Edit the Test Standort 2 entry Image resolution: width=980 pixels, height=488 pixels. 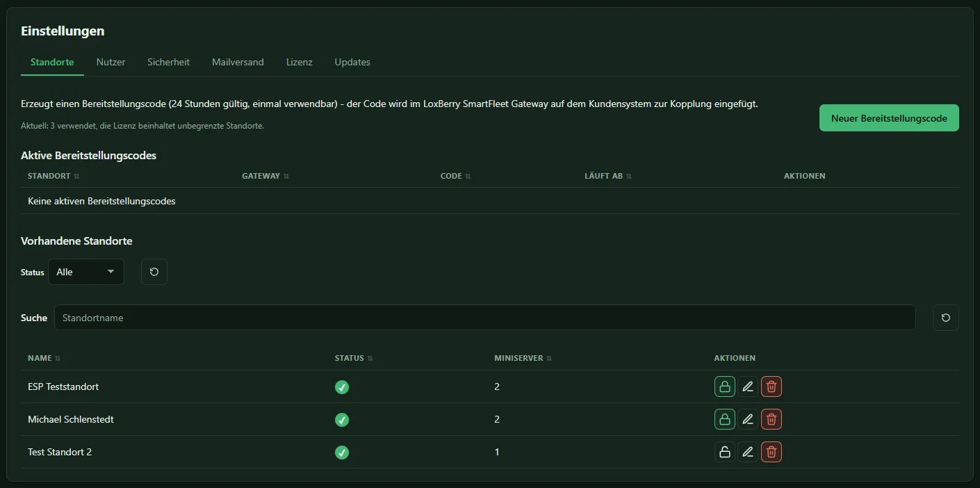pos(748,452)
